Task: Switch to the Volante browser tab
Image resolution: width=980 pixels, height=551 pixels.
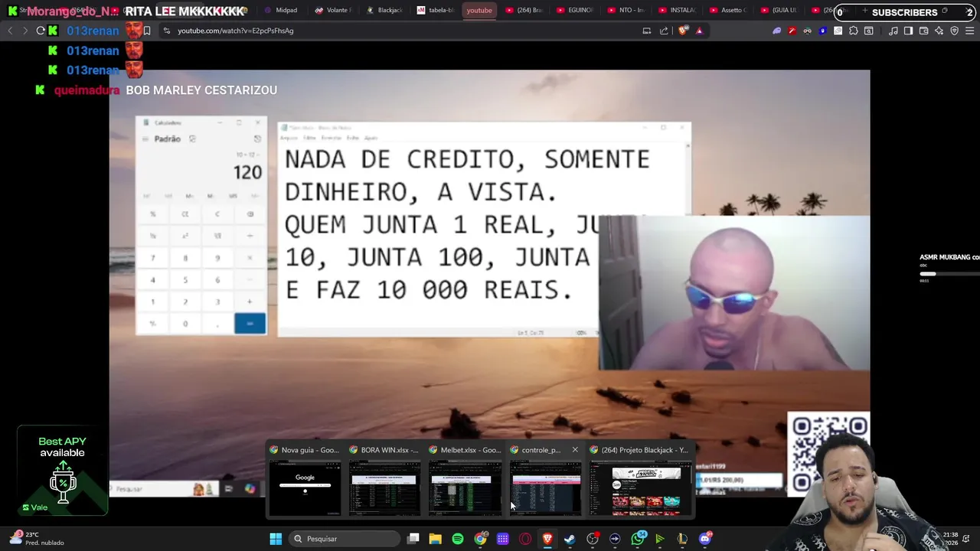Action: pos(333,11)
